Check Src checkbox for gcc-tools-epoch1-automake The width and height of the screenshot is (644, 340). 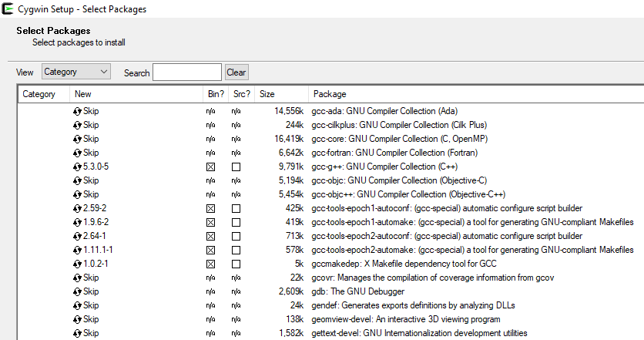tap(236, 222)
